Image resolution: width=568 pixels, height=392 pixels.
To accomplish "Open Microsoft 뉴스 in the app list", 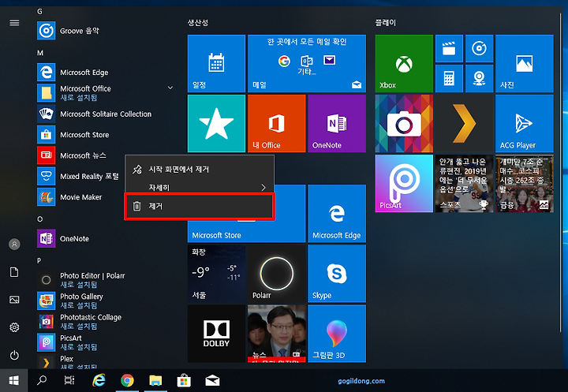I will 80,155.
